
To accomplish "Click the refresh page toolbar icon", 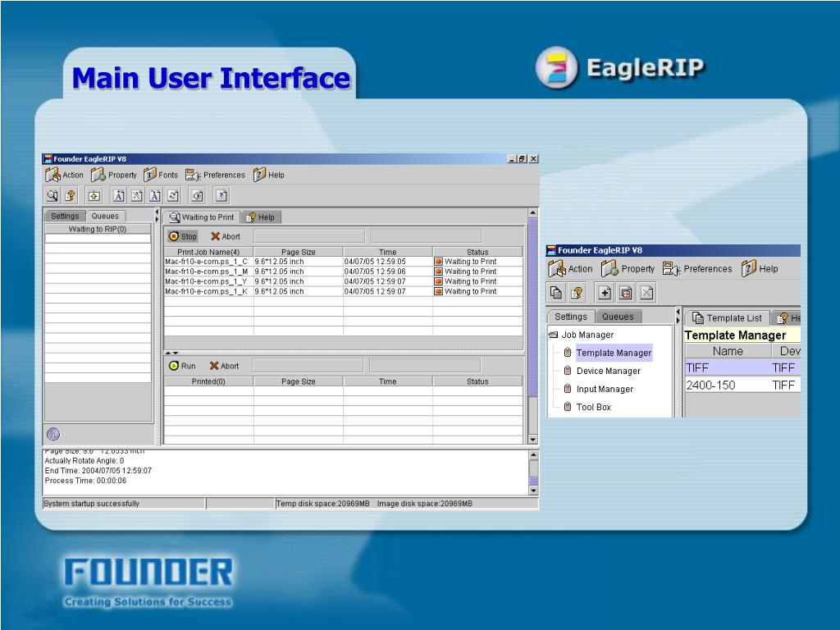I will (x=173, y=196).
